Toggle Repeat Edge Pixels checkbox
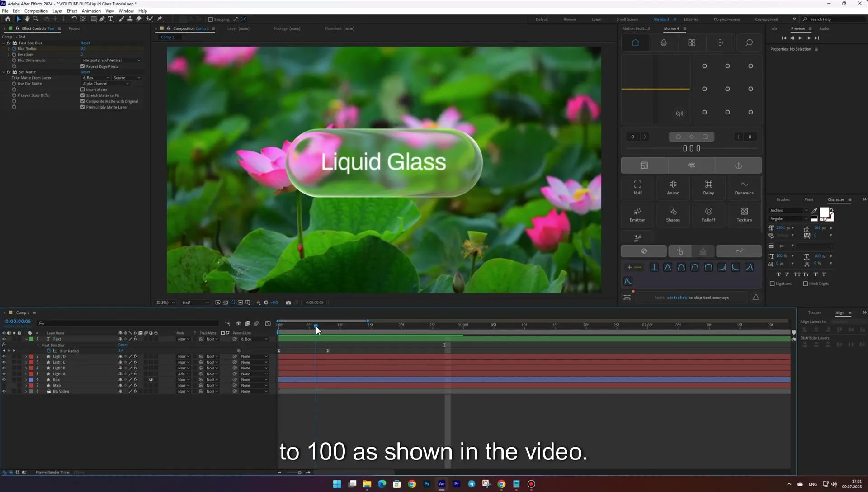 [83, 66]
